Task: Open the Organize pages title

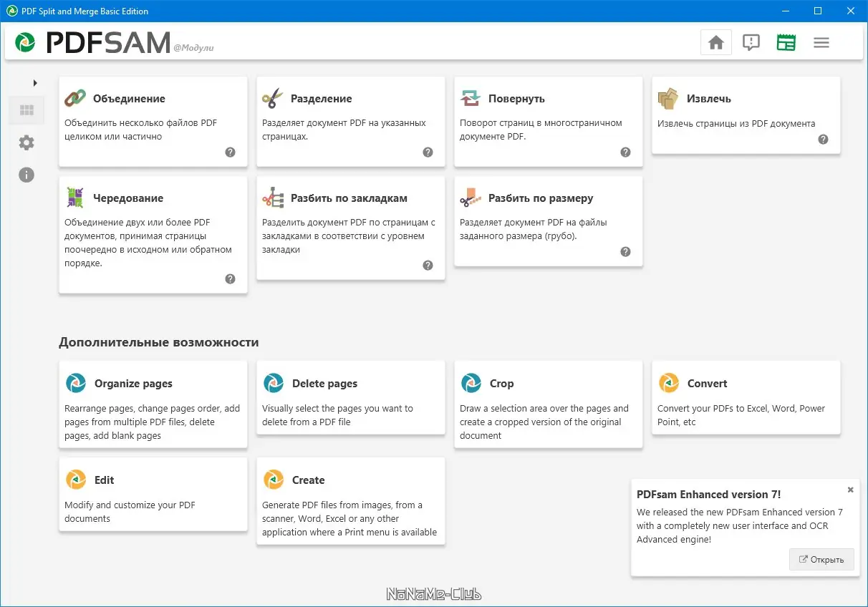Action: [133, 384]
